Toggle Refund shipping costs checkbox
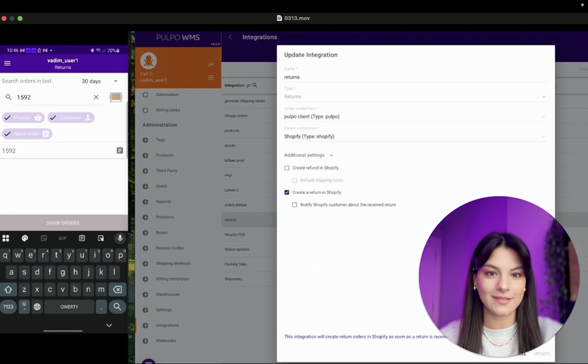This screenshot has height=364, width=588. pyautogui.click(x=294, y=180)
